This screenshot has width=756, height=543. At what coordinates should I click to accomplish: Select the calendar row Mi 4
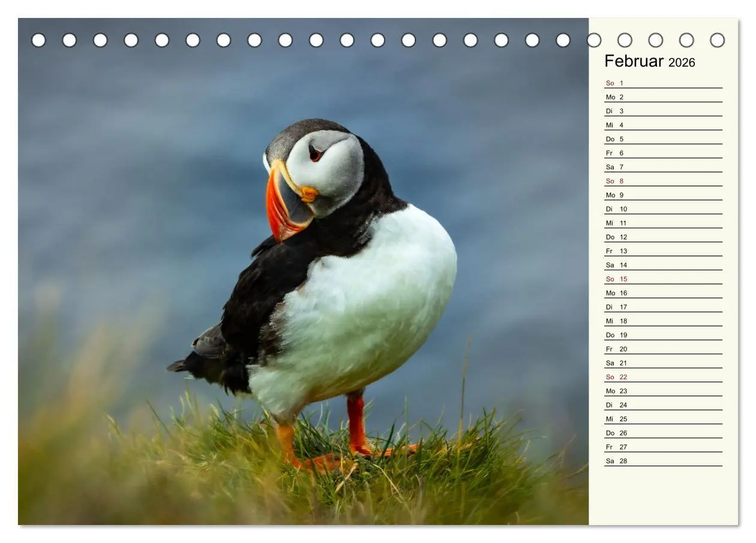click(x=663, y=125)
